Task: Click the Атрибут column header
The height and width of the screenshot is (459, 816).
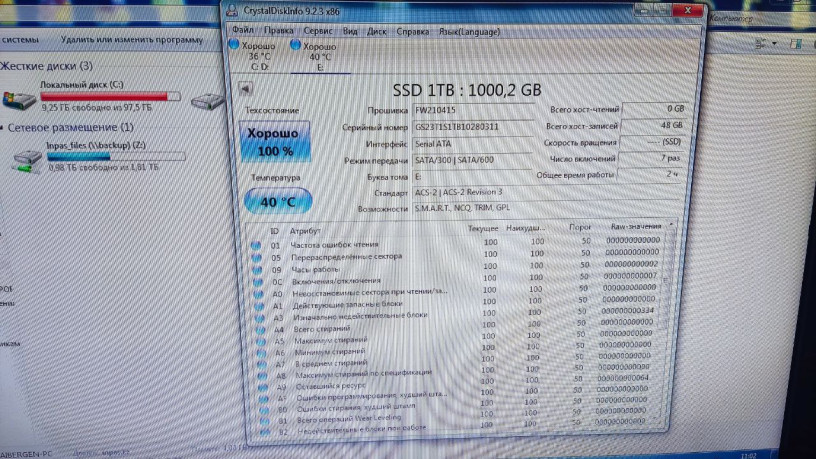Action: pyautogui.click(x=305, y=231)
